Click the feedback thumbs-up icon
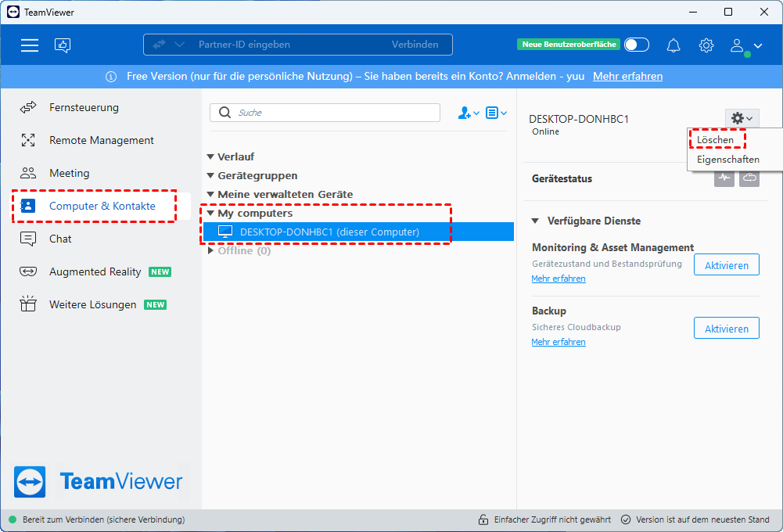Image resolution: width=783 pixels, height=532 pixels. [x=63, y=45]
